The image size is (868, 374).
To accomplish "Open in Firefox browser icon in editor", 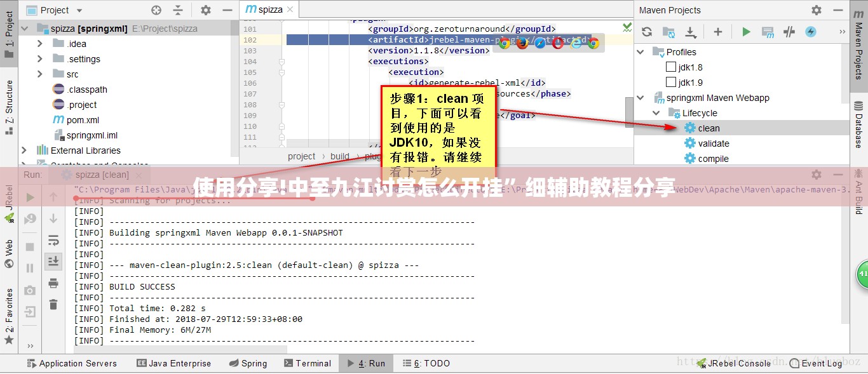I will [x=523, y=43].
